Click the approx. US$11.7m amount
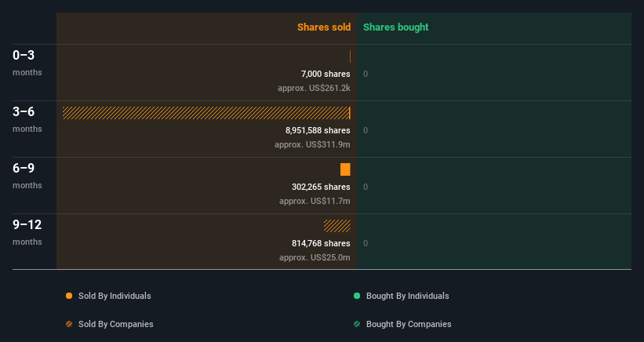 [x=315, y=201]
